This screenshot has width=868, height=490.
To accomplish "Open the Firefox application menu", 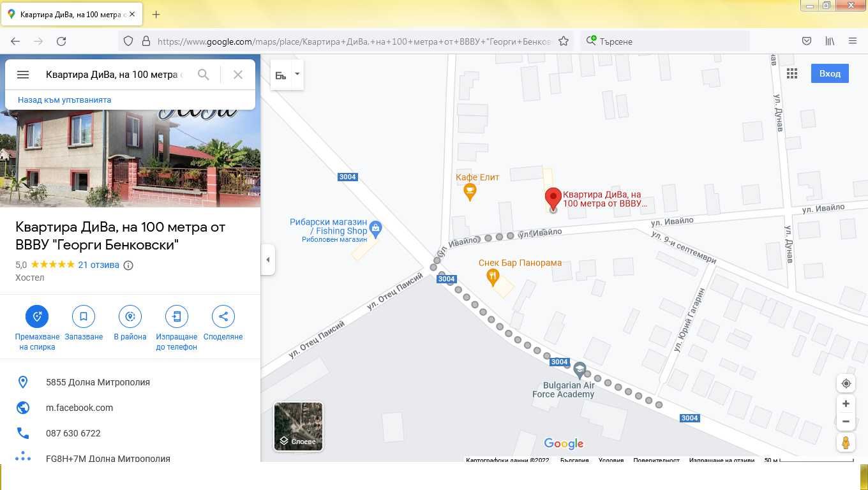I will click(x=853, y=41).
